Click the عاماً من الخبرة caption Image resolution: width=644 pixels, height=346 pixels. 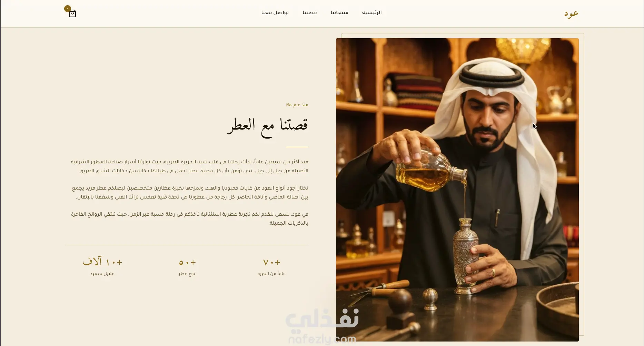point(271,274)
